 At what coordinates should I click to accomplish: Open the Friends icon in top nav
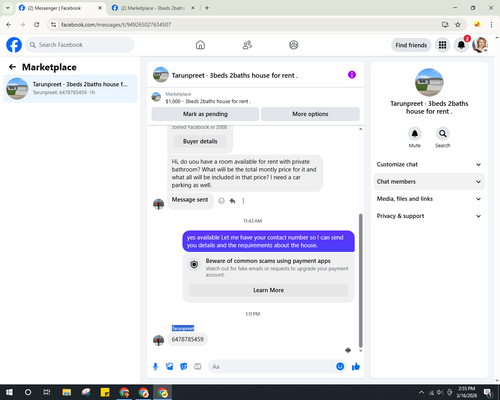(x=247, y=45)
